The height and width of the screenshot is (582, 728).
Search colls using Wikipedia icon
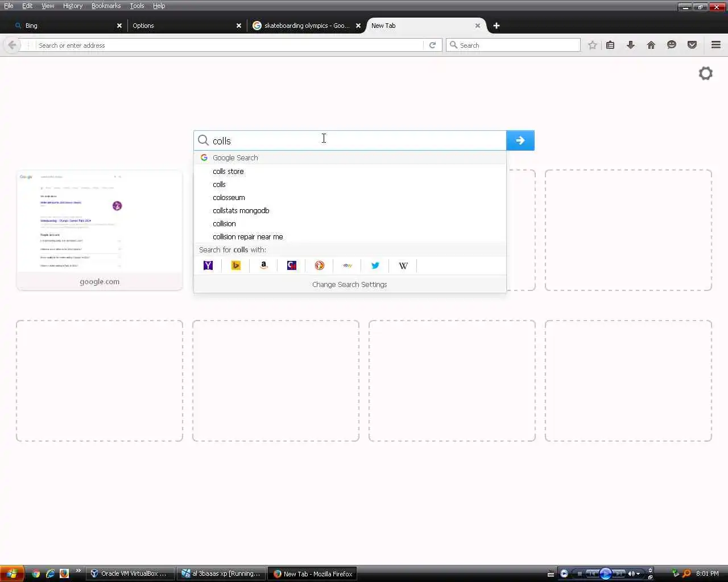point(403,265)
